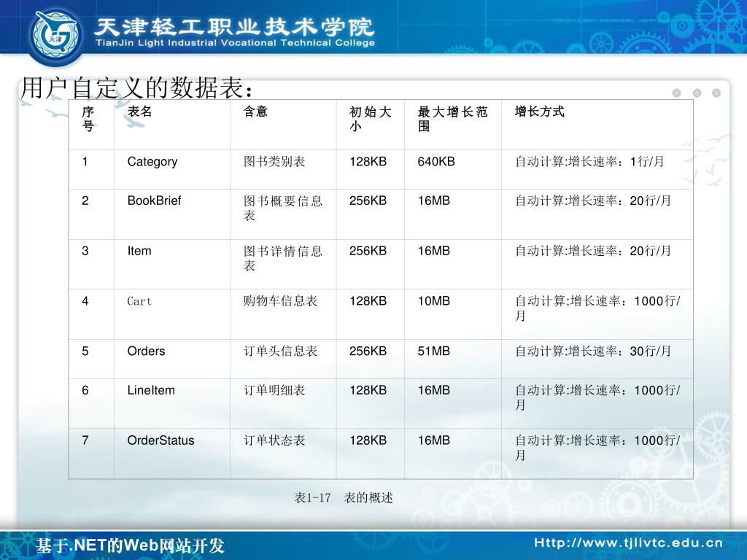Click the TianJin Light Industrial Vocational Technical College title
This screenshot has width=747, height=560.
(235, 43)
